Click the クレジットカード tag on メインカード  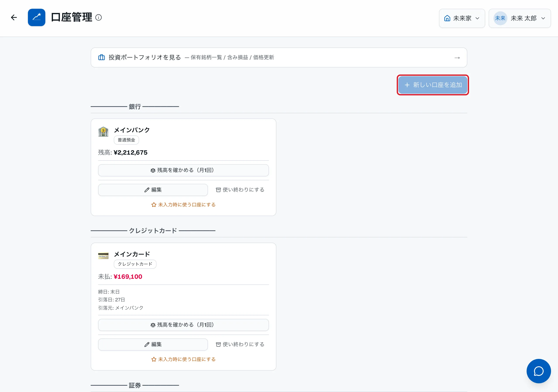[135, 264]
